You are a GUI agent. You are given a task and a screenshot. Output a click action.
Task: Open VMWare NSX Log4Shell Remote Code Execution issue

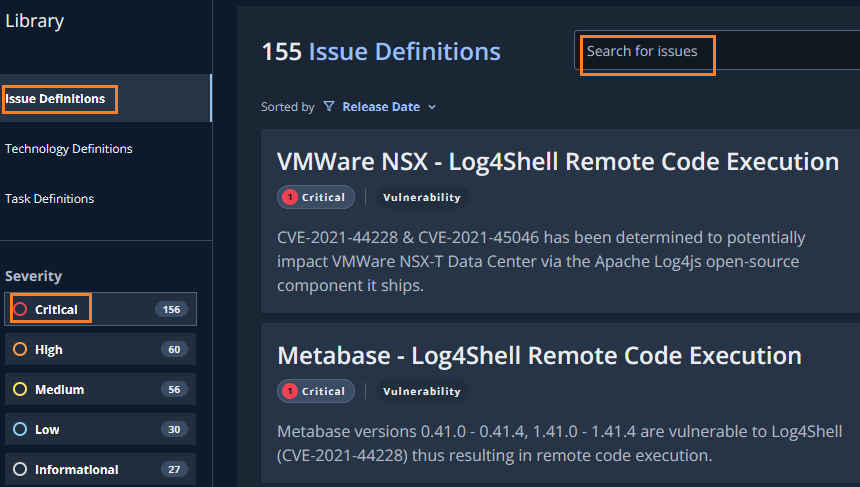[557, 162]
